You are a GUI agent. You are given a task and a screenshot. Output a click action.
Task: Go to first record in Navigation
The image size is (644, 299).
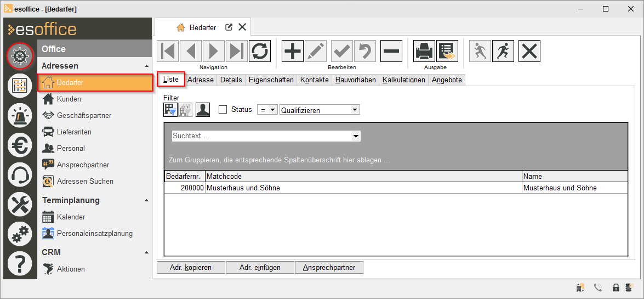click(x=168, y=52)
